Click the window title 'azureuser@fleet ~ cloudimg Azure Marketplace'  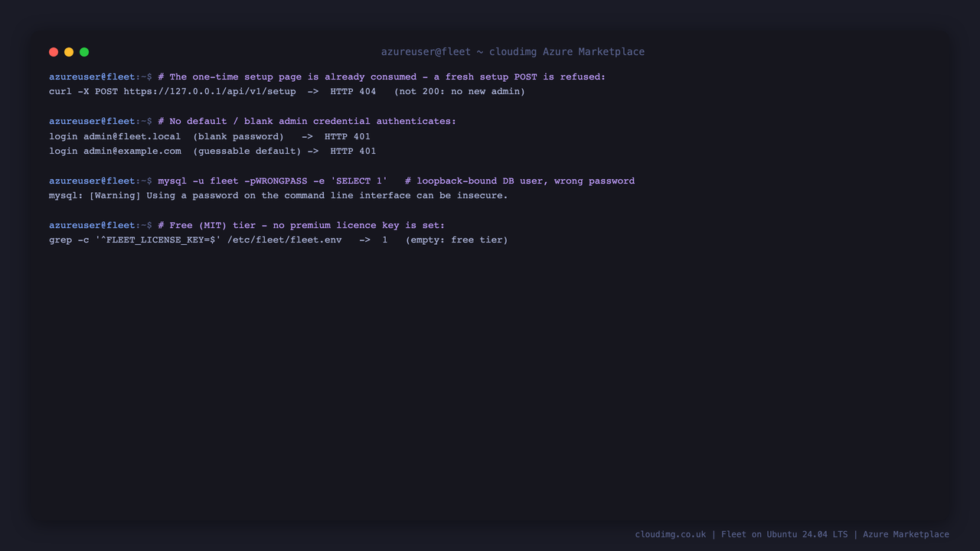(513, 52)
